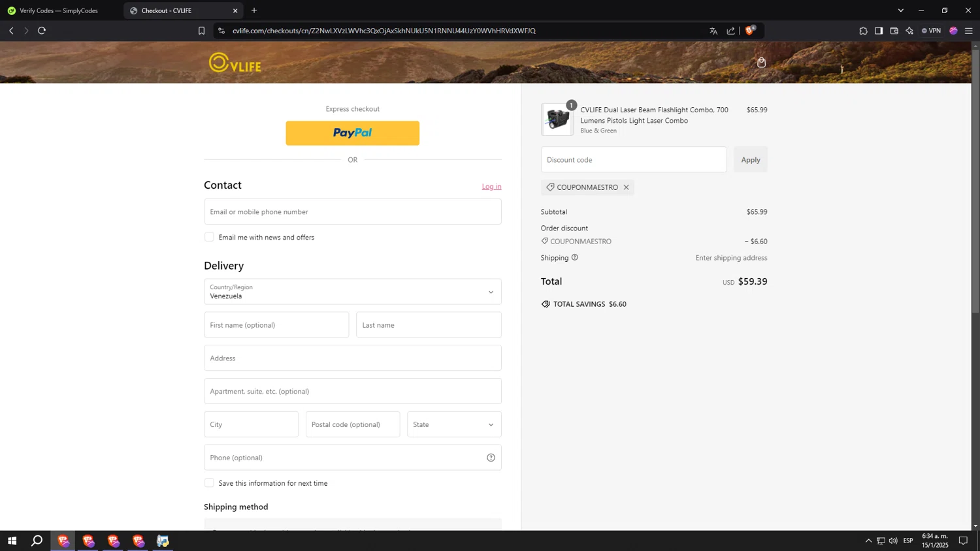Click the shipping info help icon
The image size is (980, 551).
(575, 257)
